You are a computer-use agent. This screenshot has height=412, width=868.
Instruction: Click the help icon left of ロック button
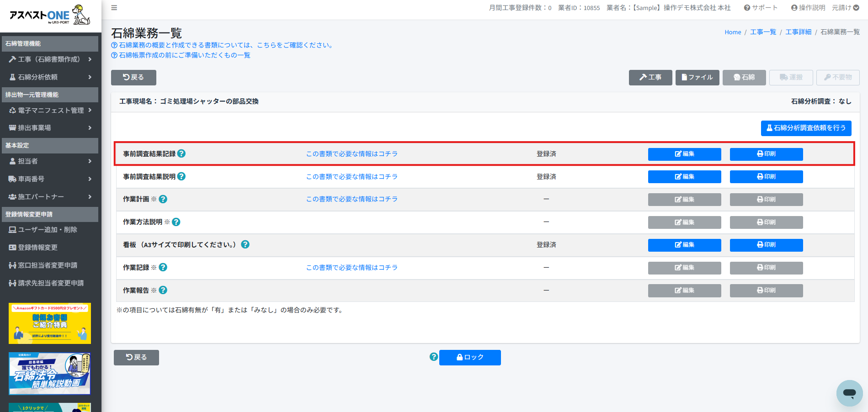point(434,357)
